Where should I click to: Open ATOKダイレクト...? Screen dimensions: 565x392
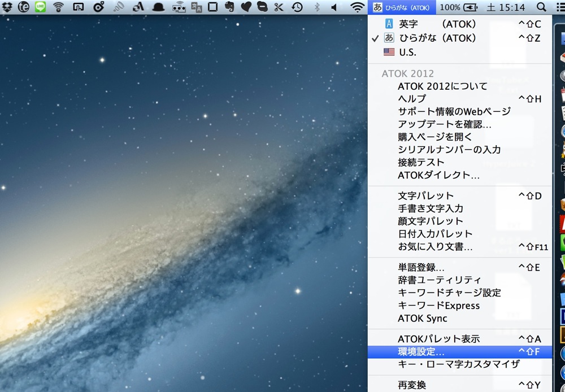click(x=460, y=175)
